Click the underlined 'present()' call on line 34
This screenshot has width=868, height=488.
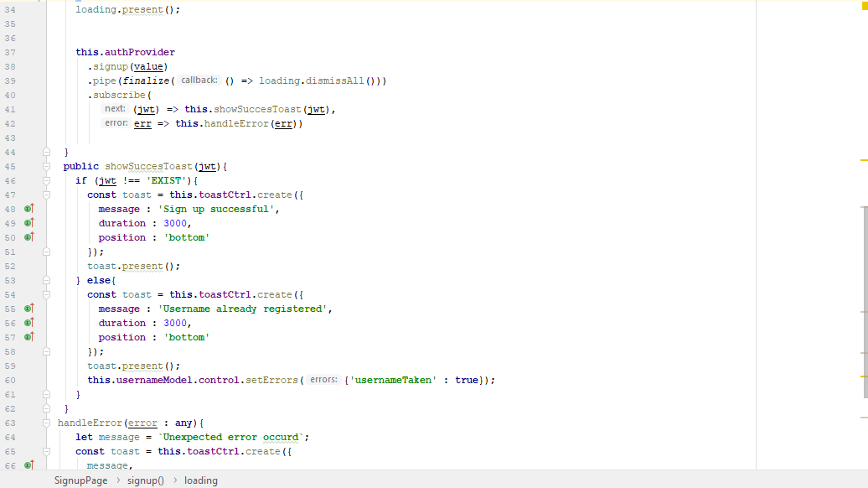[x=141, y=9]
